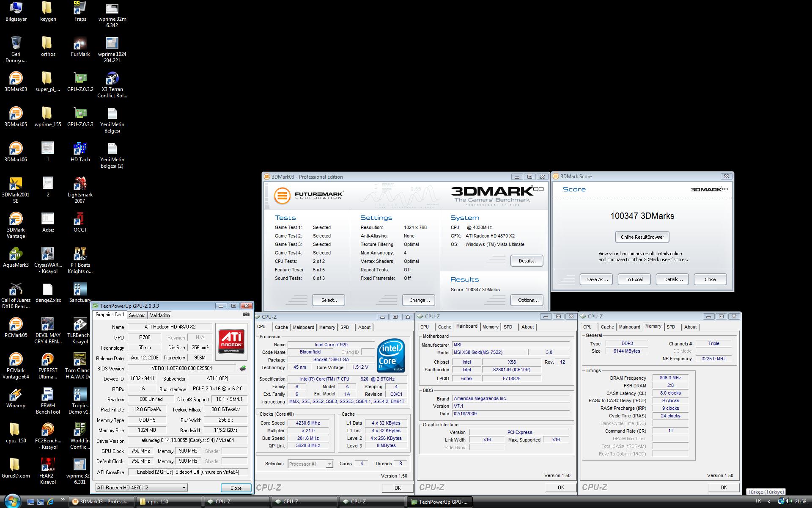812x508 pixels.
Task: Open HD Tach desktop icon
Action: 80,152
